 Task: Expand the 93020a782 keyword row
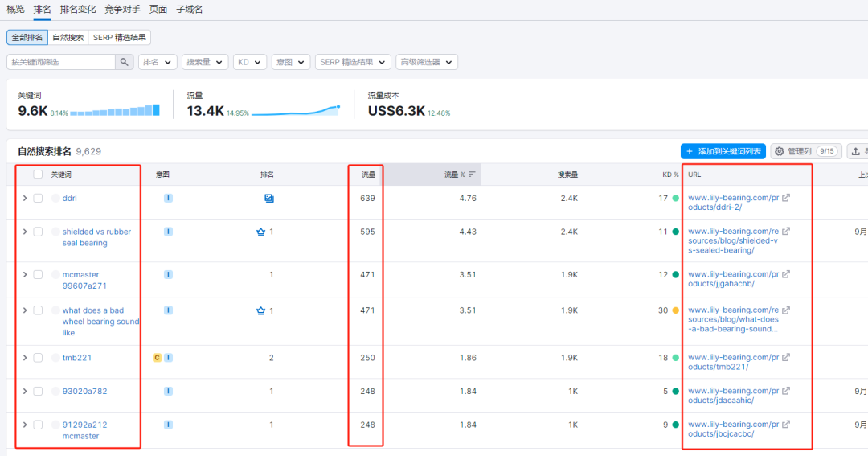pos(25,391)
